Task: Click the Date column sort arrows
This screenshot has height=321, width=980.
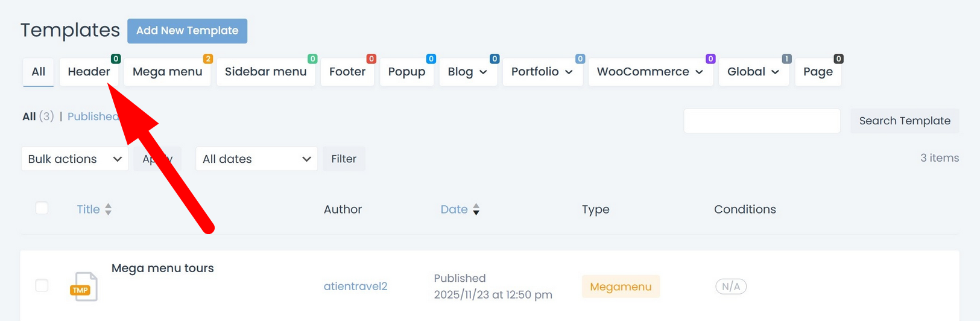Action: [x=476, y=209]
